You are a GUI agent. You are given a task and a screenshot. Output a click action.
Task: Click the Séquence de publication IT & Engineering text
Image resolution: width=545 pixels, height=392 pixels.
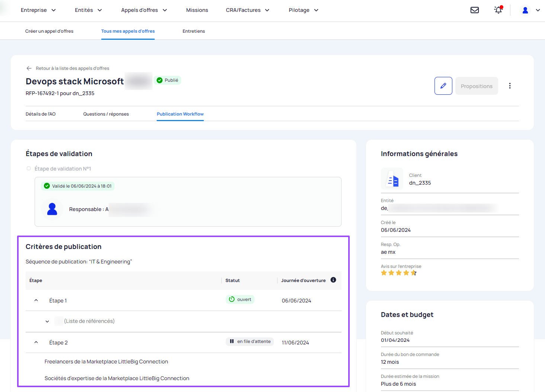(x=79, y=262)
